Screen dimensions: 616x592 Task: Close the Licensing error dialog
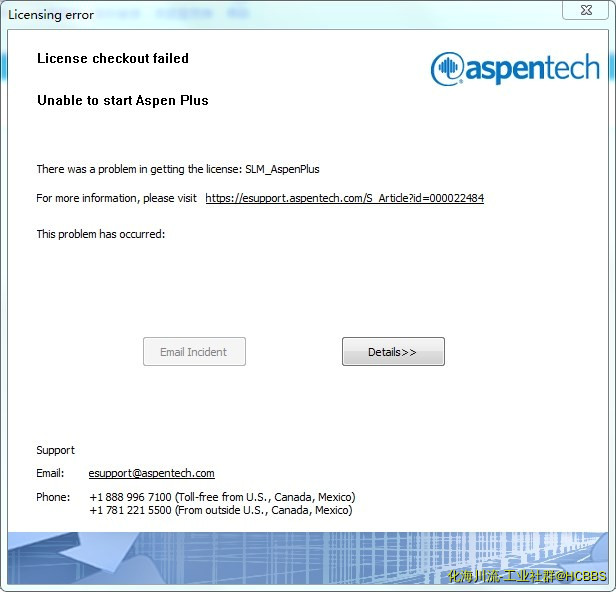pos(586,10)
